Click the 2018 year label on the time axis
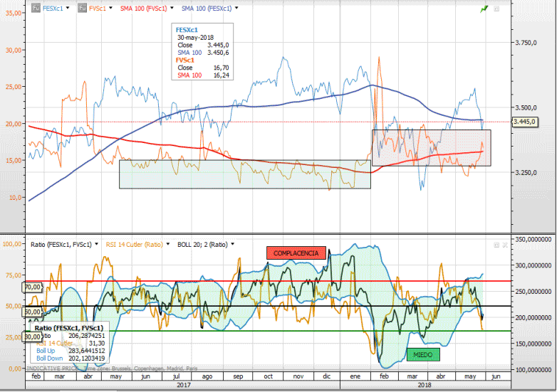 click(x=425, y=385)
